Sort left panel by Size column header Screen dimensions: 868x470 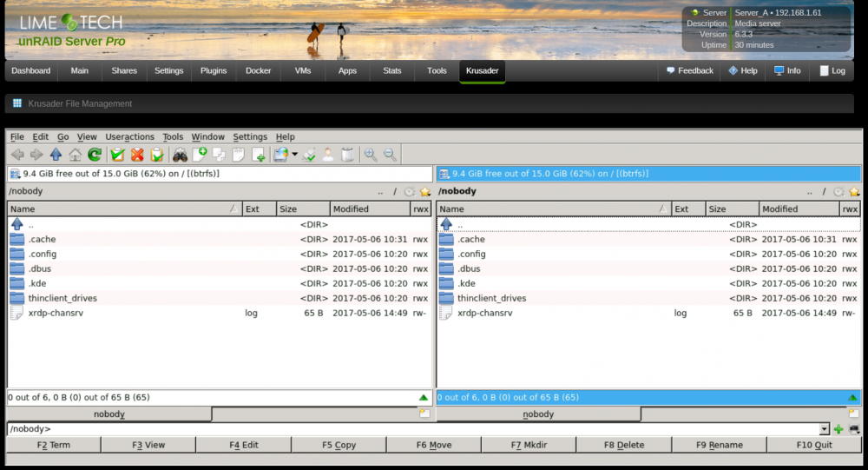(303, 209)
